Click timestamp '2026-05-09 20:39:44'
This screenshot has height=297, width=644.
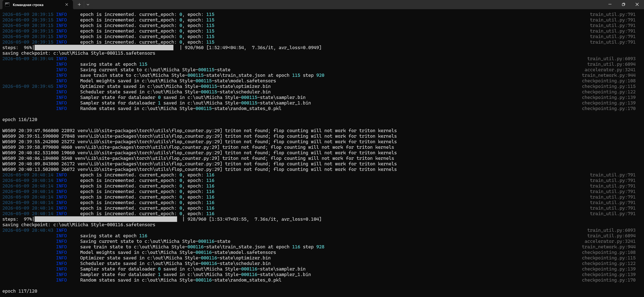(x=28, y=59)
